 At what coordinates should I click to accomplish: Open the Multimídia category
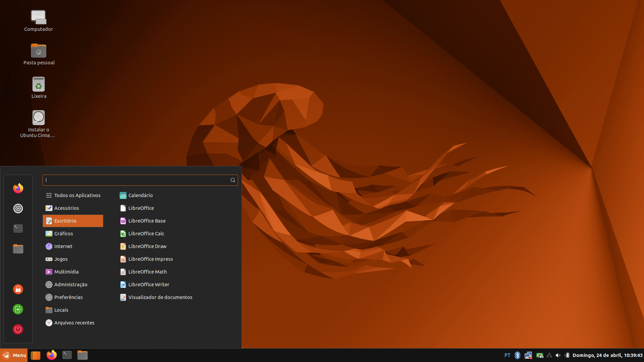[x=73, y=272]
